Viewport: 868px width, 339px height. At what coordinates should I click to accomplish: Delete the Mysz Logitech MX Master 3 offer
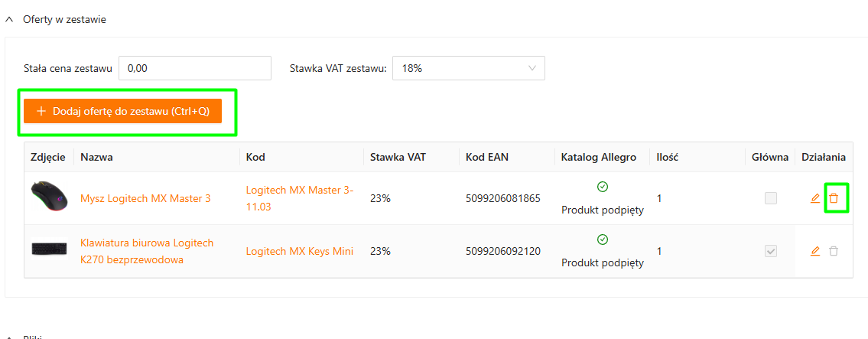click(834, 198)
